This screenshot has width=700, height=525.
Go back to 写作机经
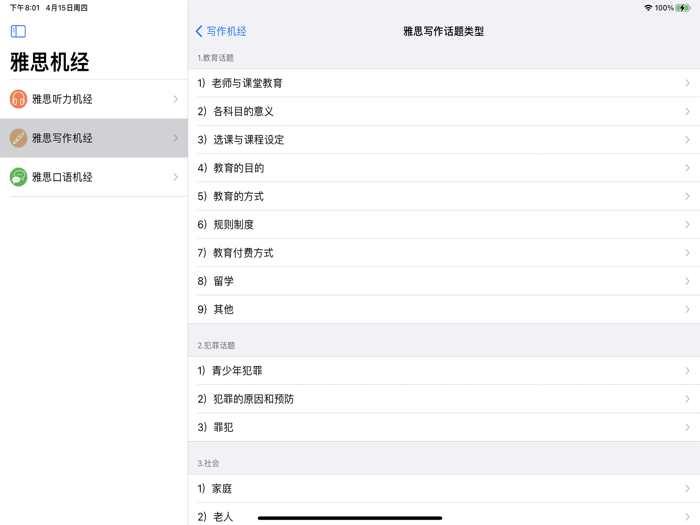point(221,31)
